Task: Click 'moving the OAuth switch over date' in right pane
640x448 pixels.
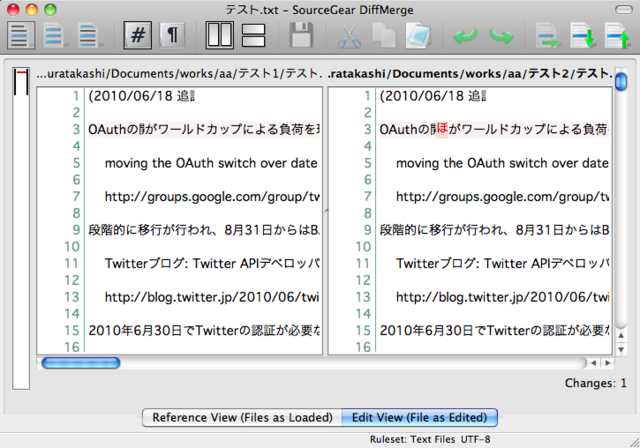Action: pyautogui.click(x=502, y=163)
